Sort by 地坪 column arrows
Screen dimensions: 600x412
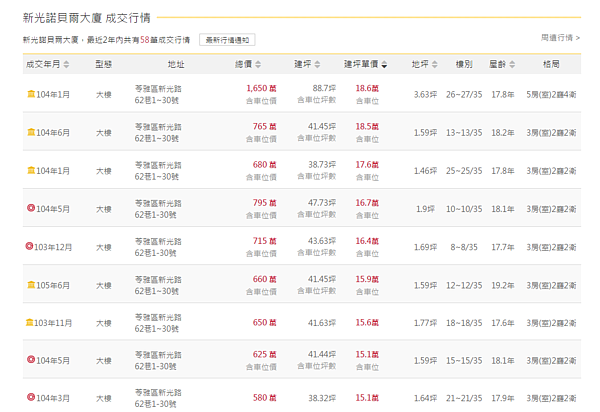pos(434,64)
